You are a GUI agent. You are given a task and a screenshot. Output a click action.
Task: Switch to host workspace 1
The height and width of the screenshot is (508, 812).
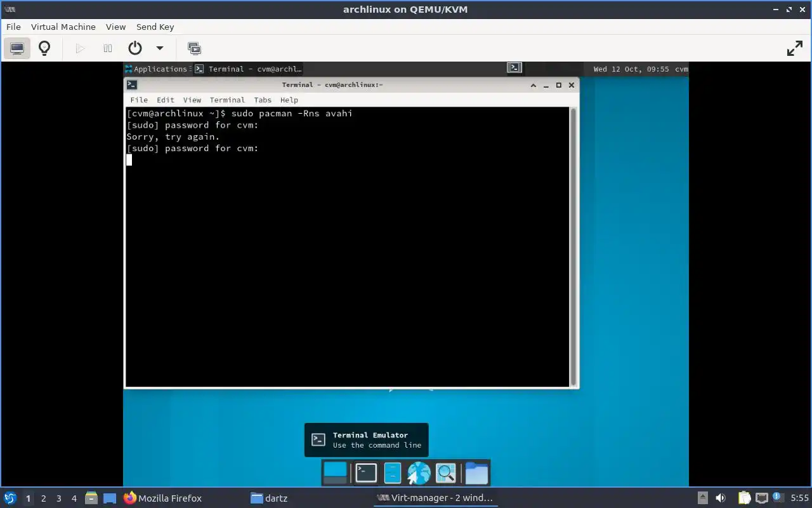click(x=28, y=498)
